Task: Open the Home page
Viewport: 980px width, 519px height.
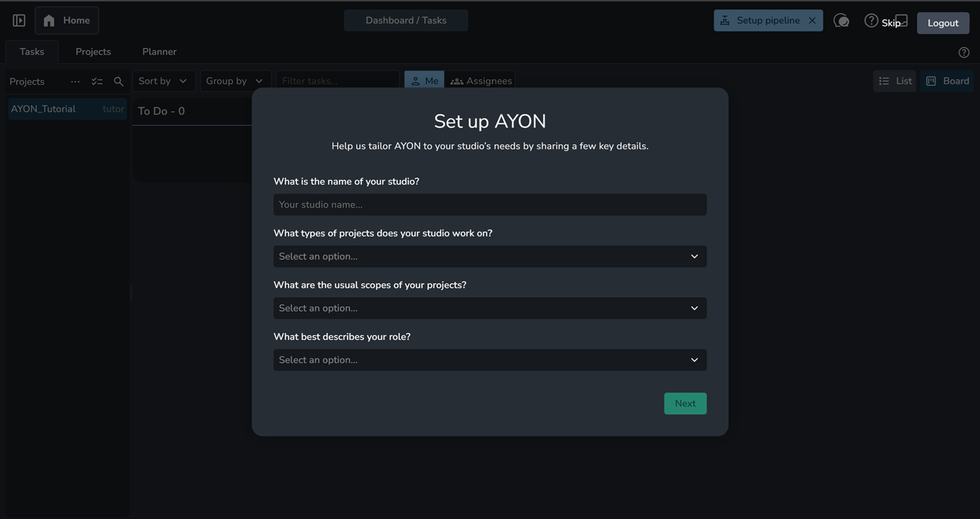Action: [67, 20]
